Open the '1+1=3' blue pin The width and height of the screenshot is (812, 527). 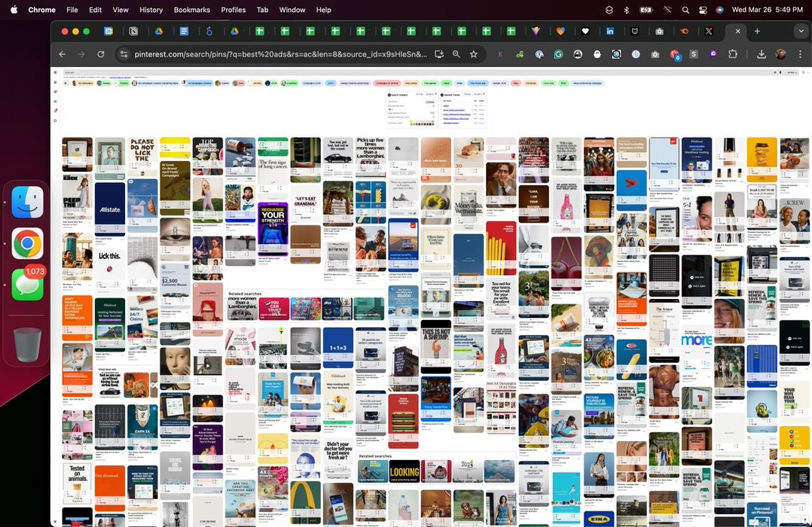click(338, 347)
